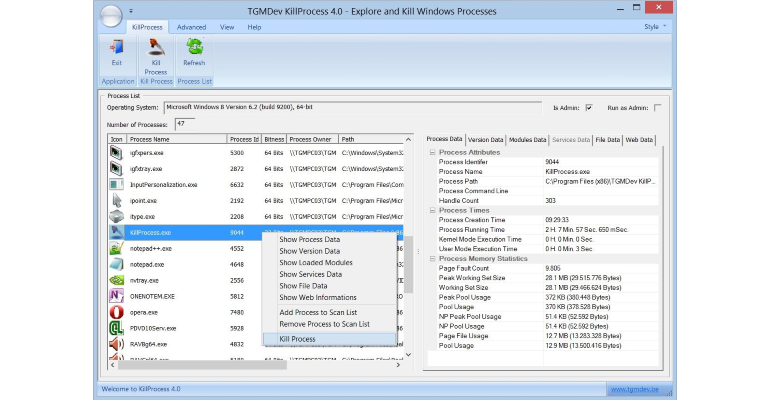Select the RAVBg64.exe speaker icon
The height and width of the screenshot is (400, 770).
click(x=116, y=344)
